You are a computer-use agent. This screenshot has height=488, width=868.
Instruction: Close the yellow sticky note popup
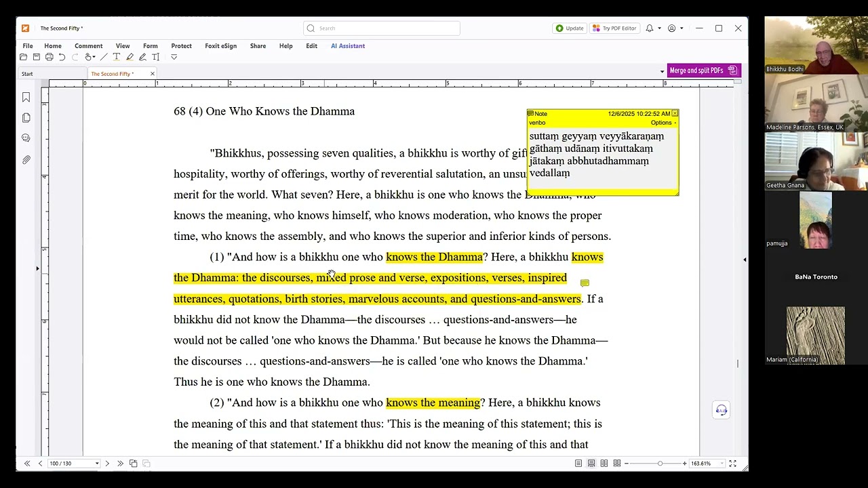click(675, 114)
